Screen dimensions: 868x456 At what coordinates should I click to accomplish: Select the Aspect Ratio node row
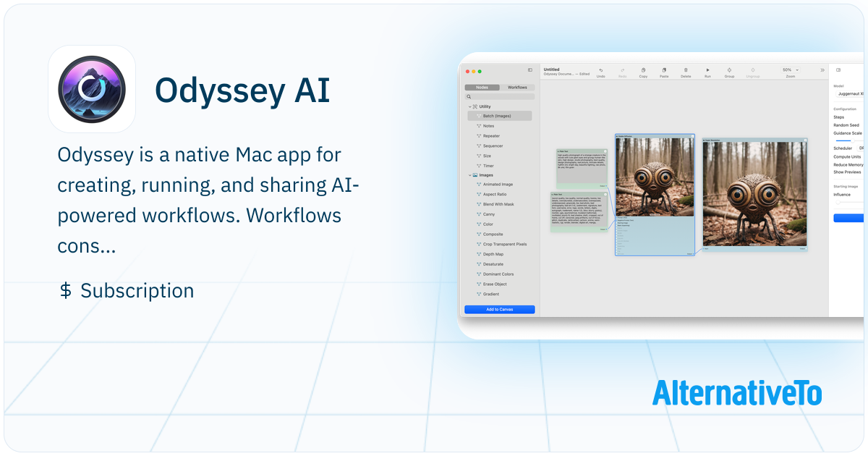(500, 195)
